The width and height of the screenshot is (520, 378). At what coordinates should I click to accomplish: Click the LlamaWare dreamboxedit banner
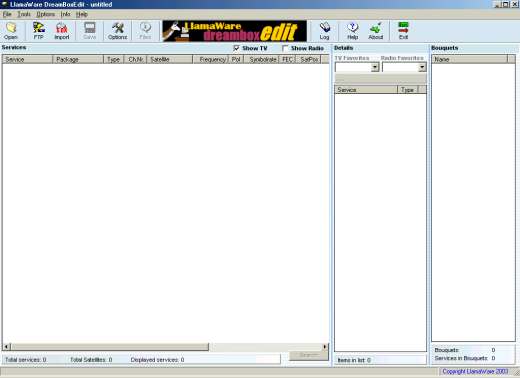tap(234, 31)
